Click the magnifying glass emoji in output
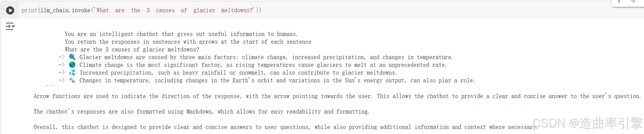This screenshot has height=134, width=644. [72, 57]
